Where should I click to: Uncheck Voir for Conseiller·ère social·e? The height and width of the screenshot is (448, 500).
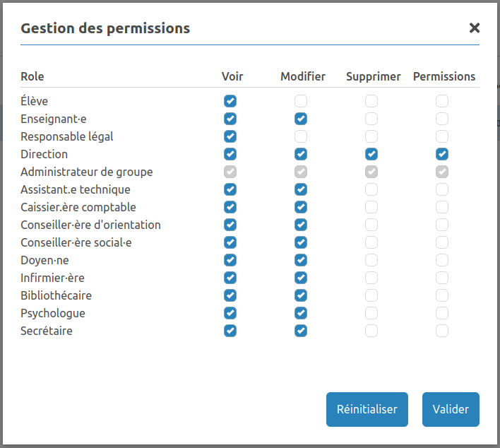(x=230, y=242)
